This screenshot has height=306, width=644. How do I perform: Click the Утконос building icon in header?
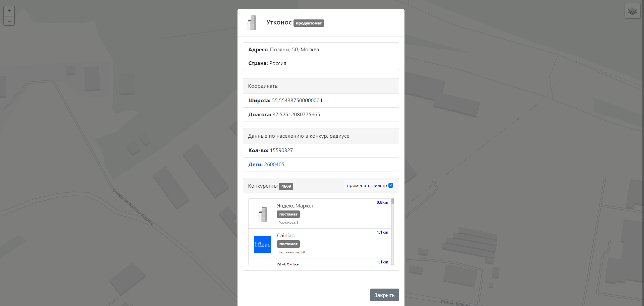click(251, 23)
